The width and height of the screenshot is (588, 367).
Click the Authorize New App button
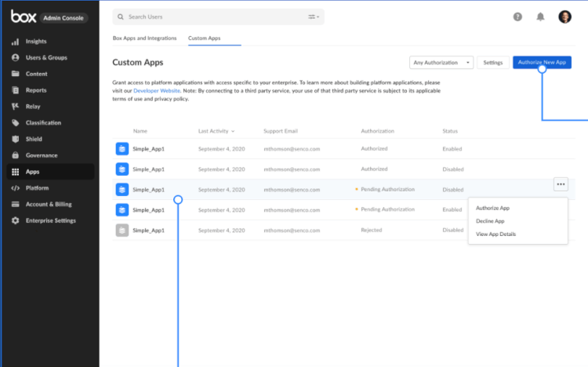pos(542,62)
